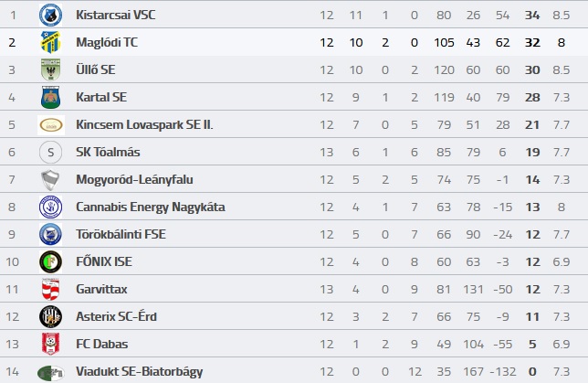588x383 pixels.
Task: Click the FŐNIX ISE round logo
Action: click(50, 261)
